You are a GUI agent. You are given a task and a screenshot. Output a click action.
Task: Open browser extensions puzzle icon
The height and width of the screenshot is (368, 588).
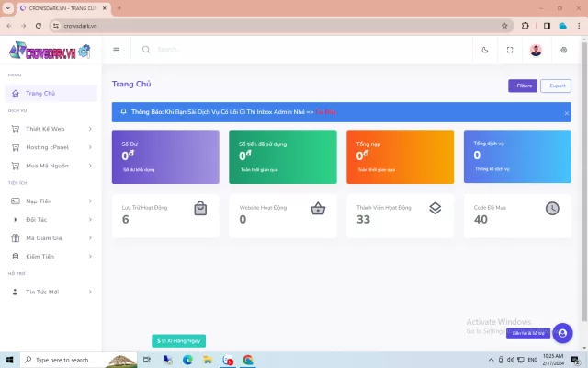tap(525, 26)
